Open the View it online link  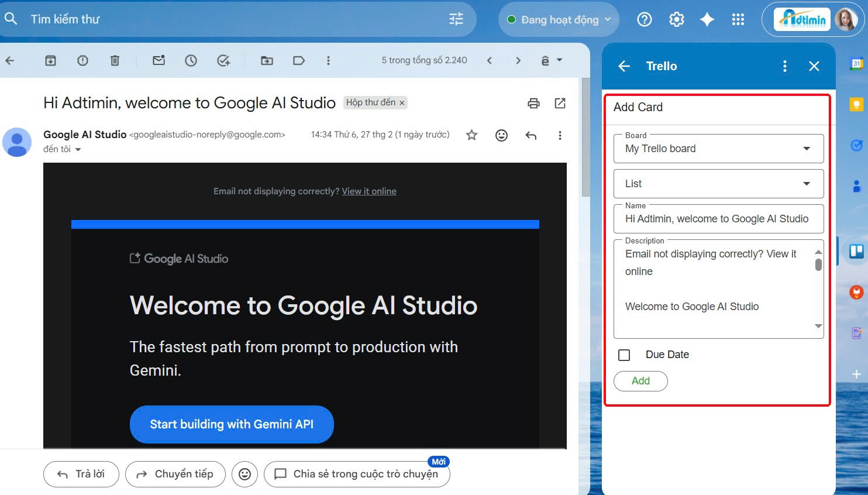coord(369,191)
